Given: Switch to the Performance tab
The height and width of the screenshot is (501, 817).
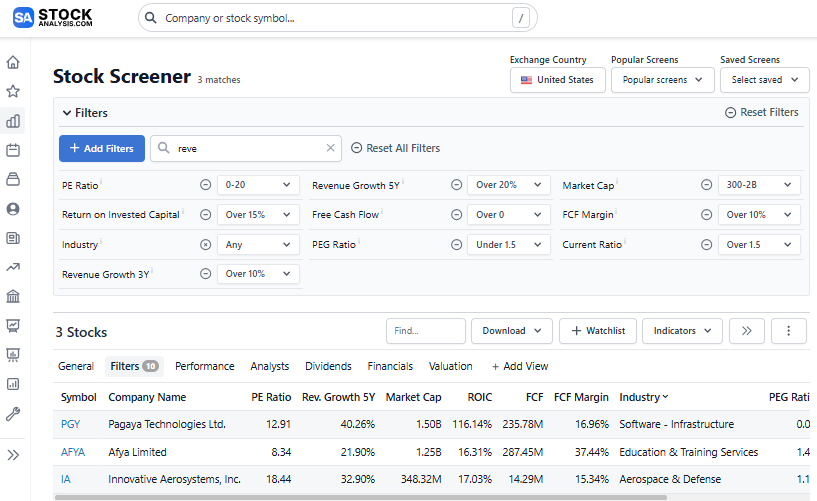Looking at the screenshot, I should pos(205,366).
